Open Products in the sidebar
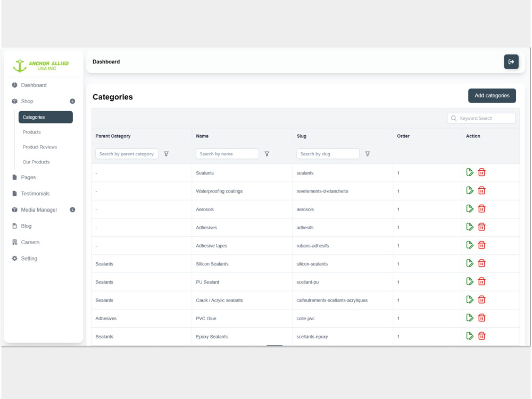The height and width of the screenshot is (399, 532). point(31,132)
